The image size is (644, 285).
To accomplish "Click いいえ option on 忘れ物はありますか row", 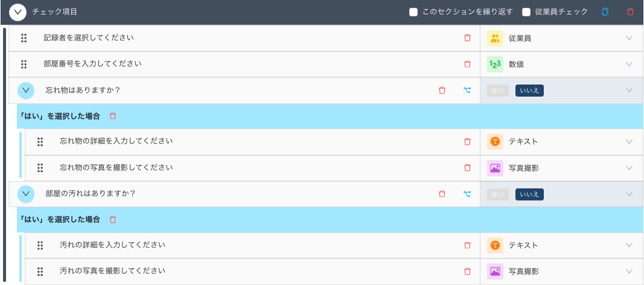I will 529,91.
